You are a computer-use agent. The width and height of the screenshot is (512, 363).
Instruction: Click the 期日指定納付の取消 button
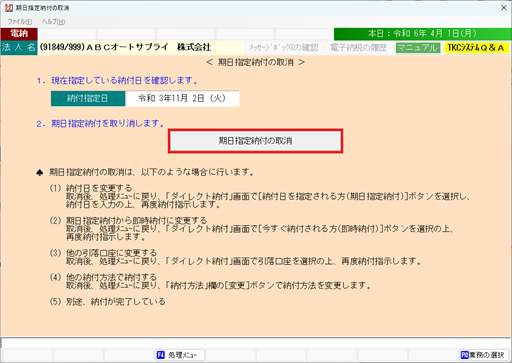(255, 141)
